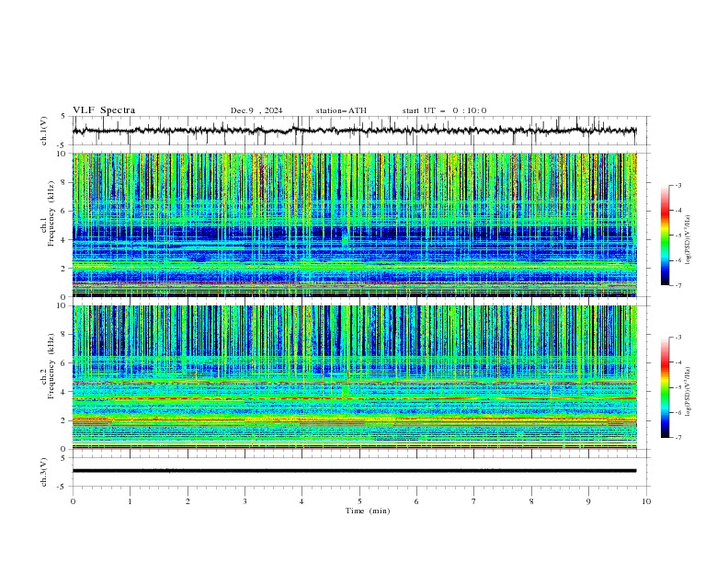Click the "5" tick label on time axis
Screen dimensions: 728x563
pos(359,501)
